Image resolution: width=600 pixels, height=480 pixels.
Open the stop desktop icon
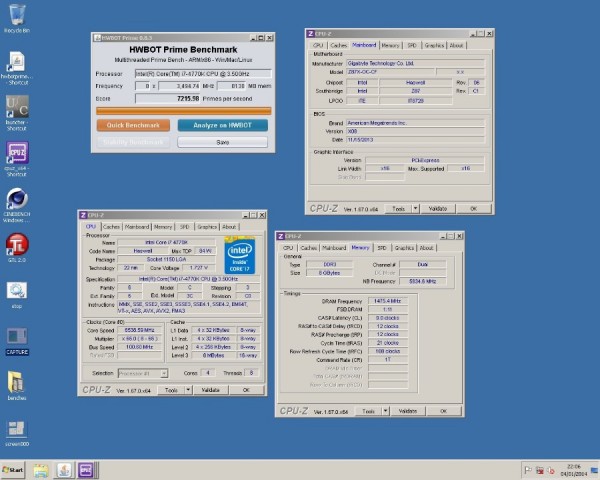(x=16, y=295)
